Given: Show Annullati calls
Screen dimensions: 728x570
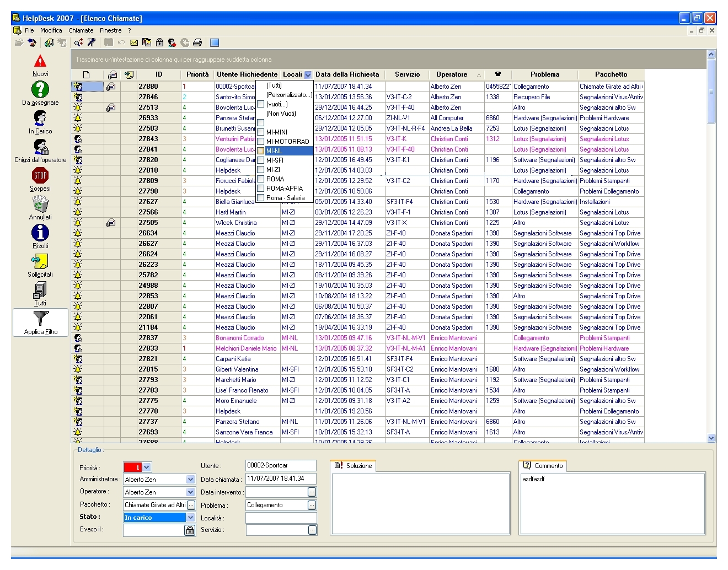Looking at the screenshot, I should pyautogui.click(x=40, y=208).
